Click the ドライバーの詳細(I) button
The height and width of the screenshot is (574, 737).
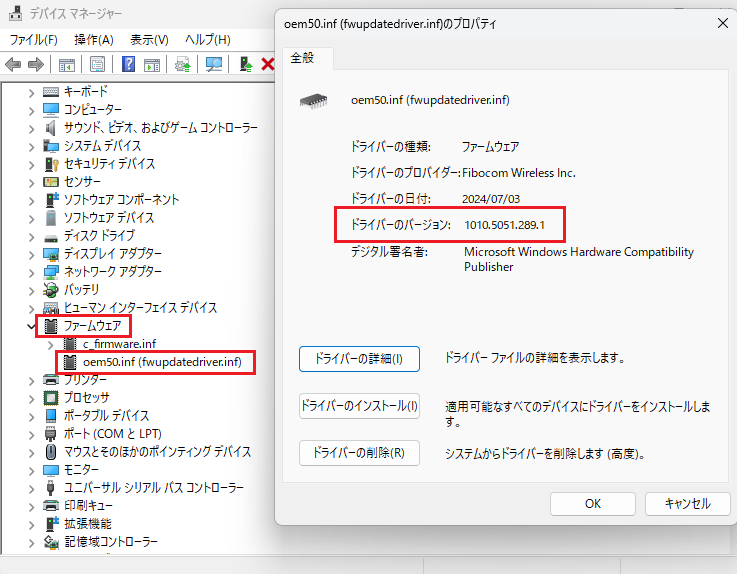tap(359, 359)
